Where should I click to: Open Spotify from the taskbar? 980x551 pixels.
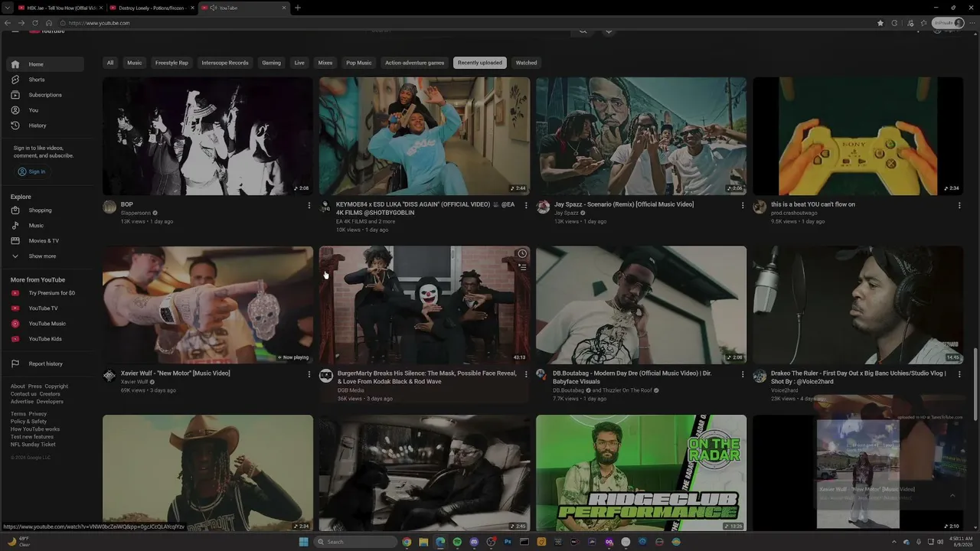pos(457,542)
